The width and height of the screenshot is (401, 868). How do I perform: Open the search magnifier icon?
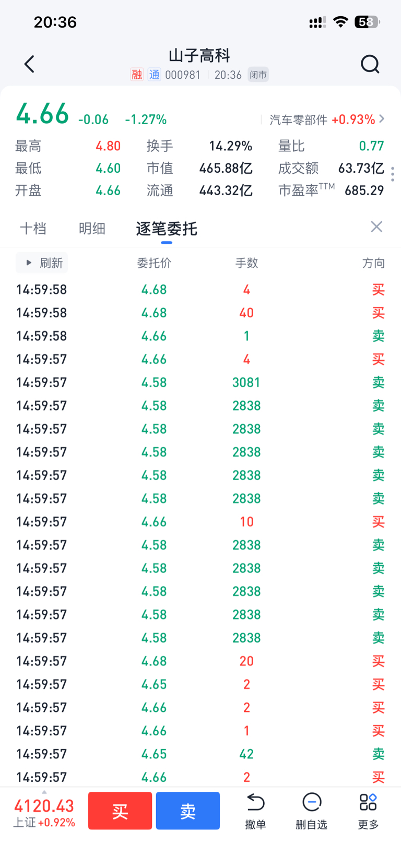tap(370, 64)
